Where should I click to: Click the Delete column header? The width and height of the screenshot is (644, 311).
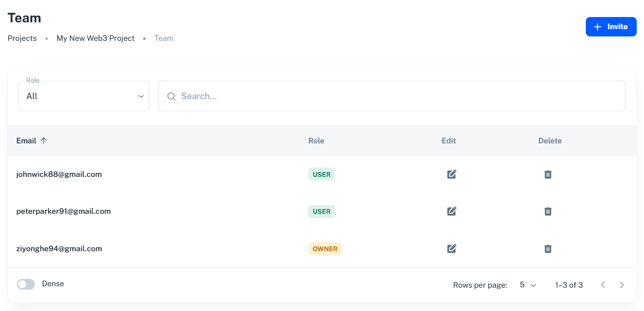coord(550,140)
